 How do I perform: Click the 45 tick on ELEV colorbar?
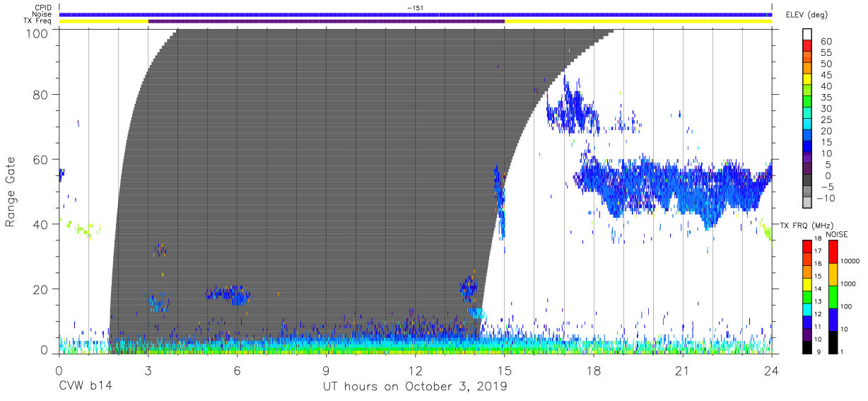coord(826,75)
